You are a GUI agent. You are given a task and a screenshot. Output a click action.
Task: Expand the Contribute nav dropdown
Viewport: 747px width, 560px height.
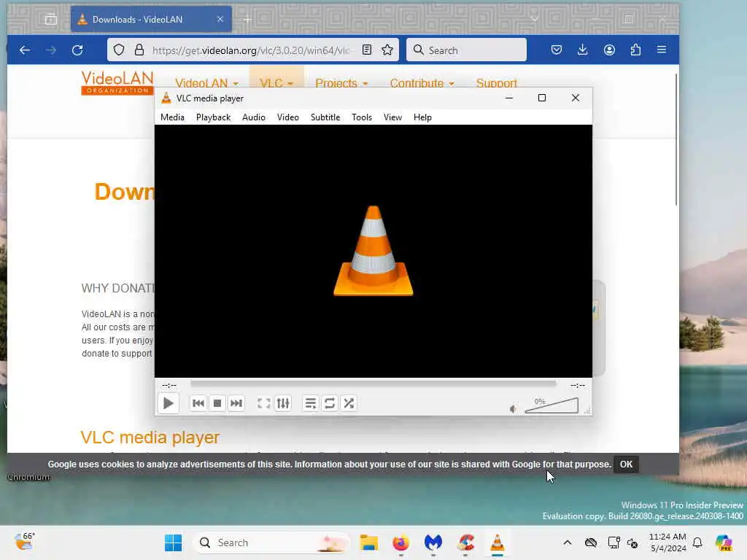pos(422,83)
